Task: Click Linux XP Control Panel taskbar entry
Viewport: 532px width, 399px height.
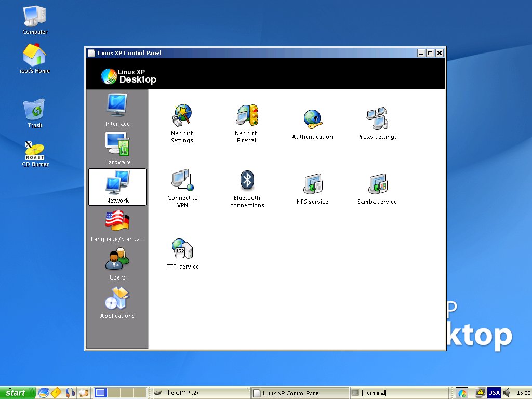Action: pos(301,393)
